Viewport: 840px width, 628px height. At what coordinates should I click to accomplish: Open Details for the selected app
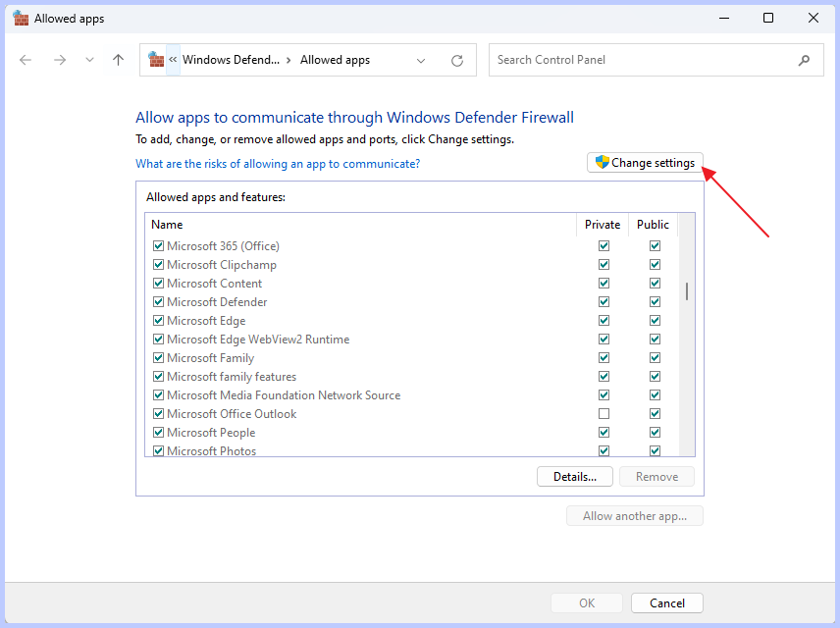(575, 476)
